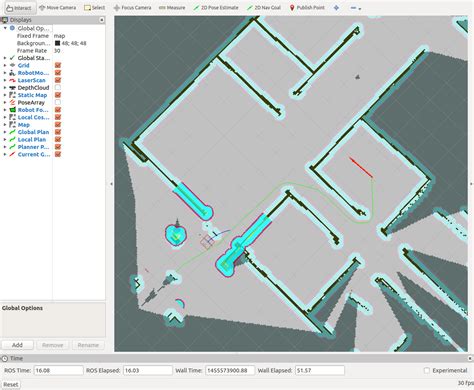Enable the DepthCloud display checkbox
This screenshot has height=390, width=474.
(58, 87)
